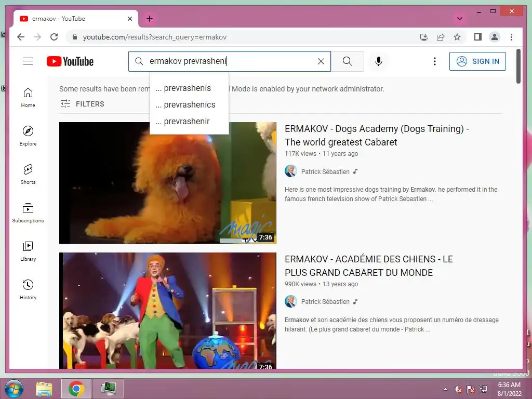
Task: Choose suggestion 'prevrashenis'
Action: [189, 88]
